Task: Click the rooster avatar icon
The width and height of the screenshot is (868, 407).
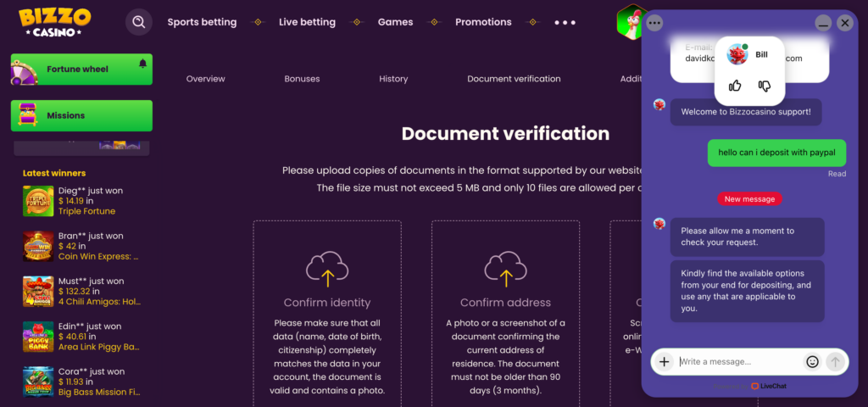Action: click(631, 22)
